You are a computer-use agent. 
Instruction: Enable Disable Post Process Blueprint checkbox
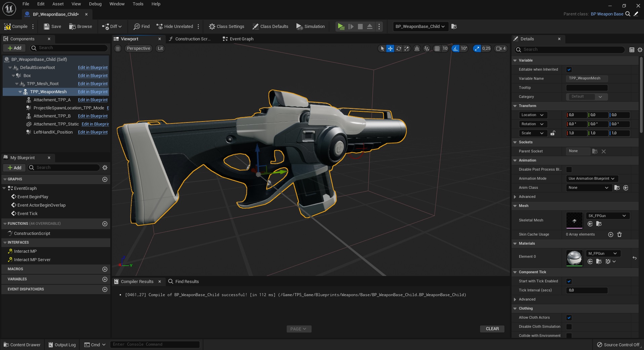569,170
